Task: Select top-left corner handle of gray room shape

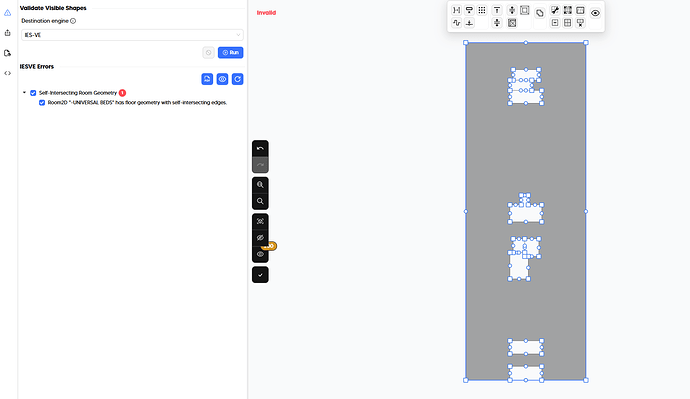Action: point(466,43)
